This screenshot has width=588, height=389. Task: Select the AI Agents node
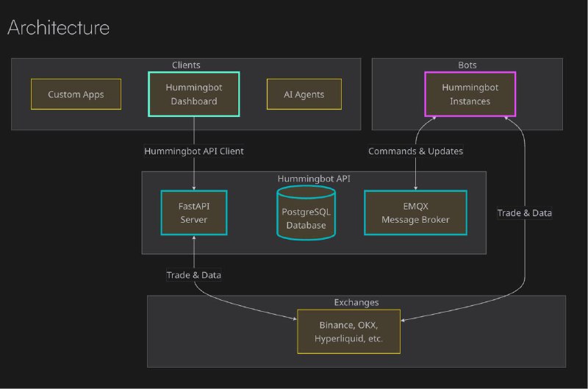(x=304, y=94)
